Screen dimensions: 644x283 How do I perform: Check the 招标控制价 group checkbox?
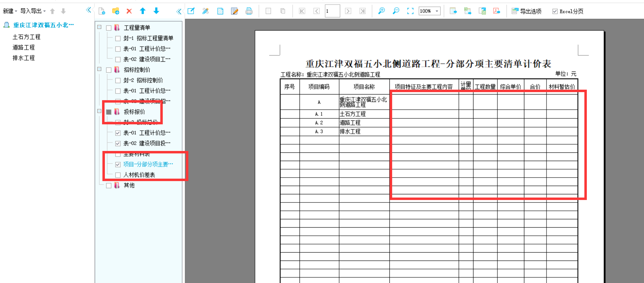(109, 70)
